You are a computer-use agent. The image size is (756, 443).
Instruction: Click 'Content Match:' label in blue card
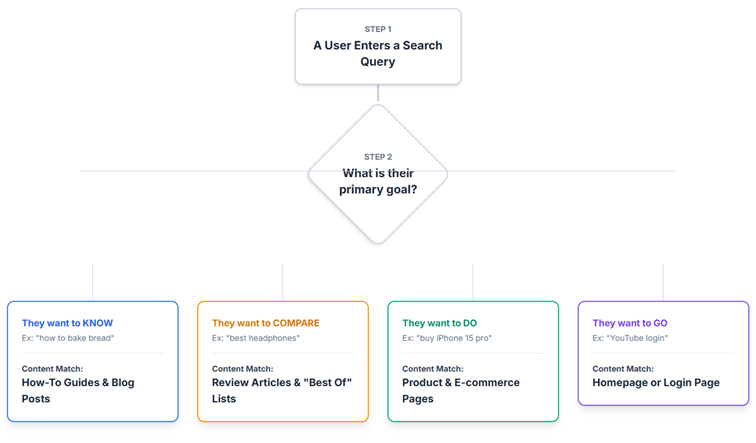[x=53, y=369]
